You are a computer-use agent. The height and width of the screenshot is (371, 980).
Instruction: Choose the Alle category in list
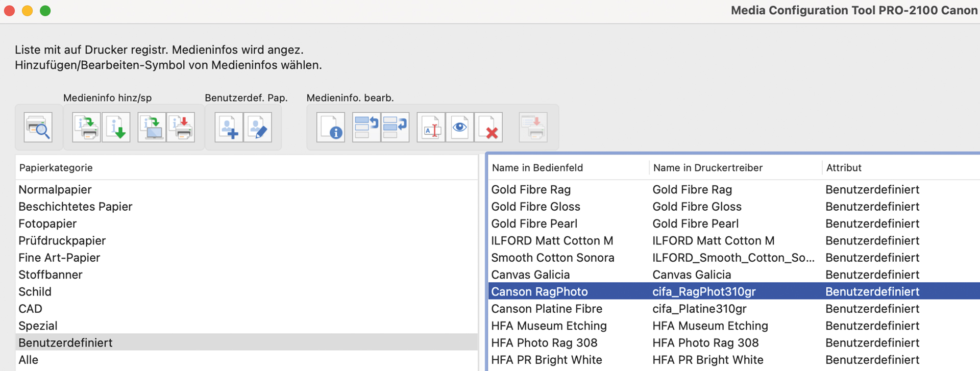point(29,360)
